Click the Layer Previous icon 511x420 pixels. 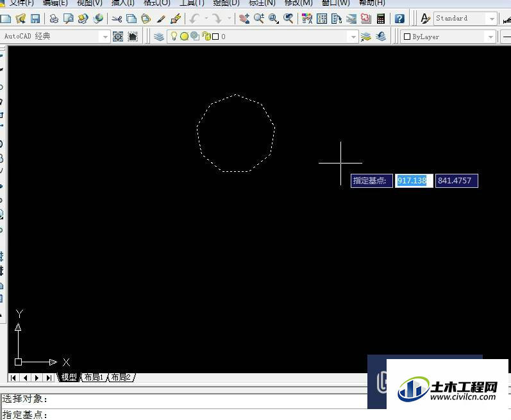(381, 37)
